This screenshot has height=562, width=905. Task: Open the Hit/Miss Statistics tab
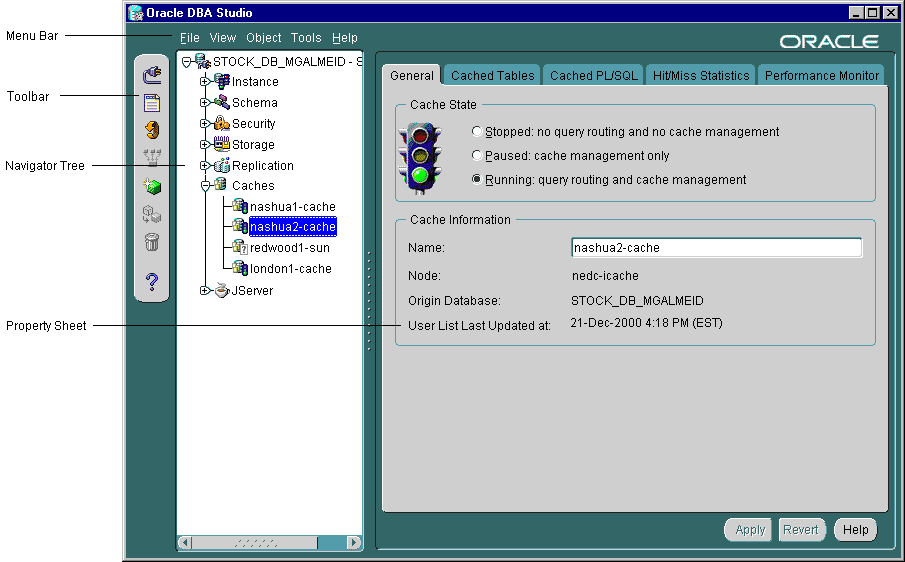(701, 76)
